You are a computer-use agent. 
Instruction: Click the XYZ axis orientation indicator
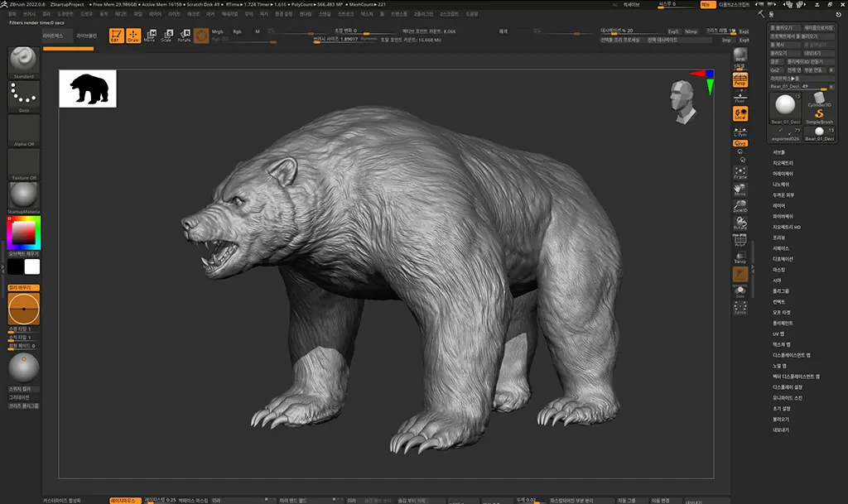pos(702,80)
